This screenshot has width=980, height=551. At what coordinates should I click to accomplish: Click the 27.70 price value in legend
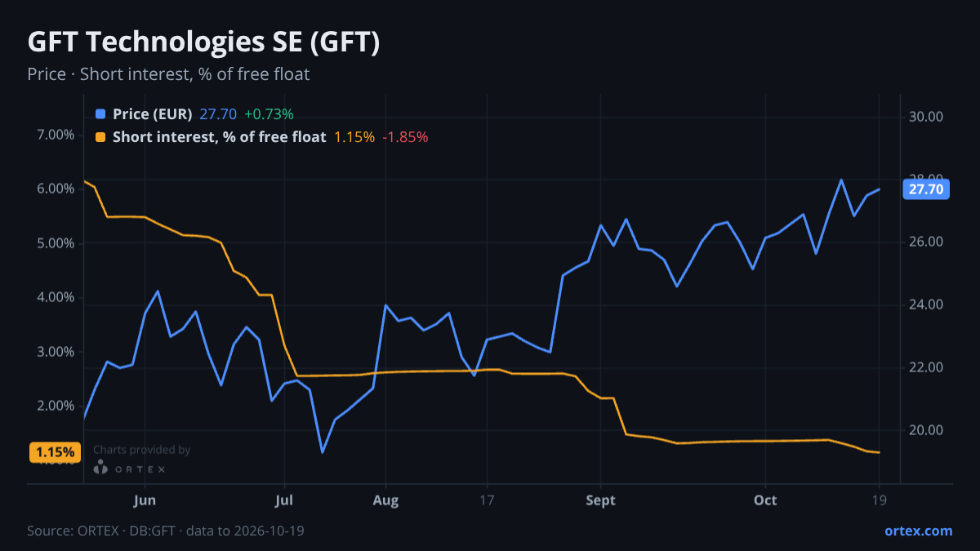click(218, 114)
